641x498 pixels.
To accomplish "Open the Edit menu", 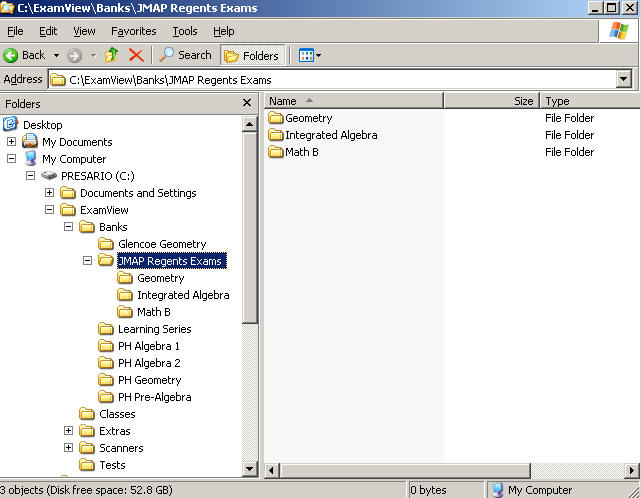I will [48, 31].
